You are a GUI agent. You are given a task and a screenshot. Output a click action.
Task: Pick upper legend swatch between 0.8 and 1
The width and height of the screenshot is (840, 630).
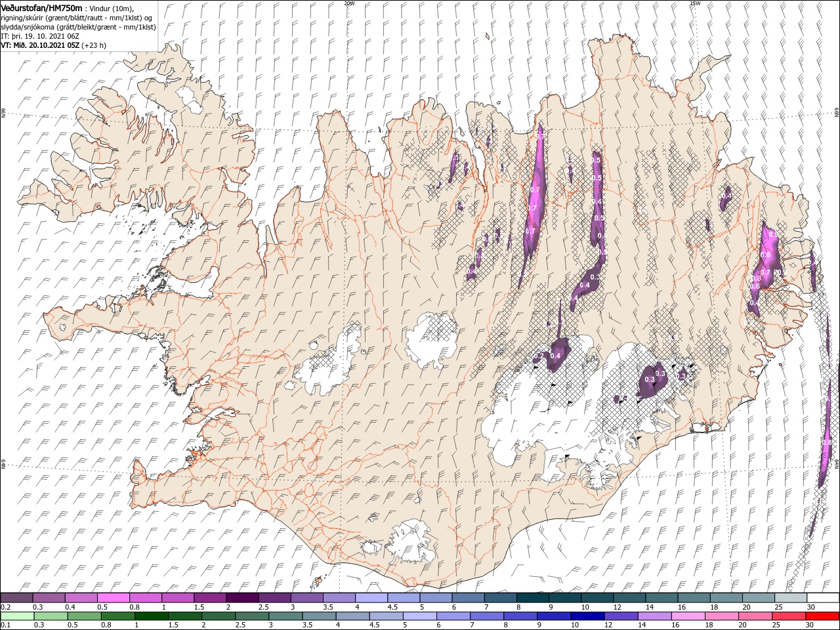point(146,598)
